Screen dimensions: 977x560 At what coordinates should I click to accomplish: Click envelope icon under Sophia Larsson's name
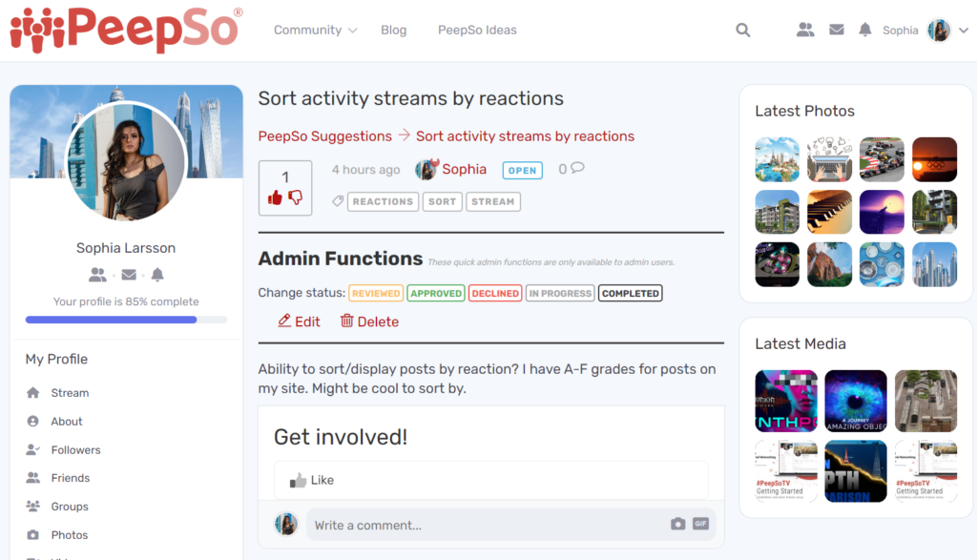click(129, 275)
